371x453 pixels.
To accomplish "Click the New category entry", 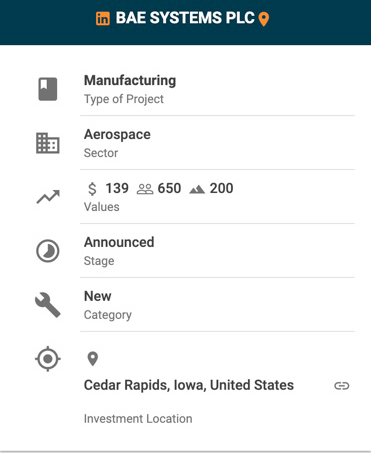I will tap(98, 296).
